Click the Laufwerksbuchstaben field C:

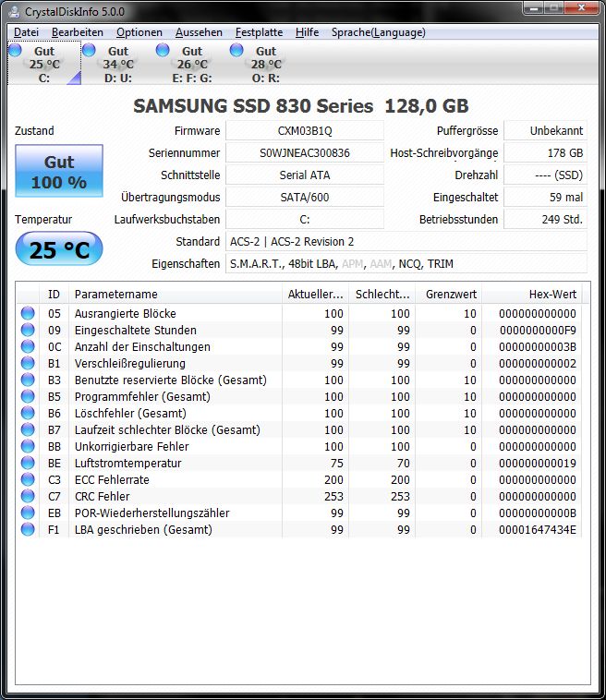coord(305,220)
